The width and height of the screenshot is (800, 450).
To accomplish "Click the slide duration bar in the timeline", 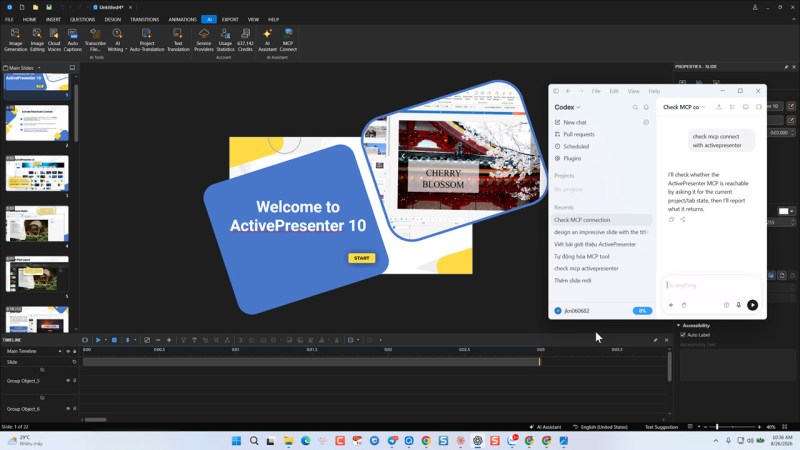I will [311, 362].
